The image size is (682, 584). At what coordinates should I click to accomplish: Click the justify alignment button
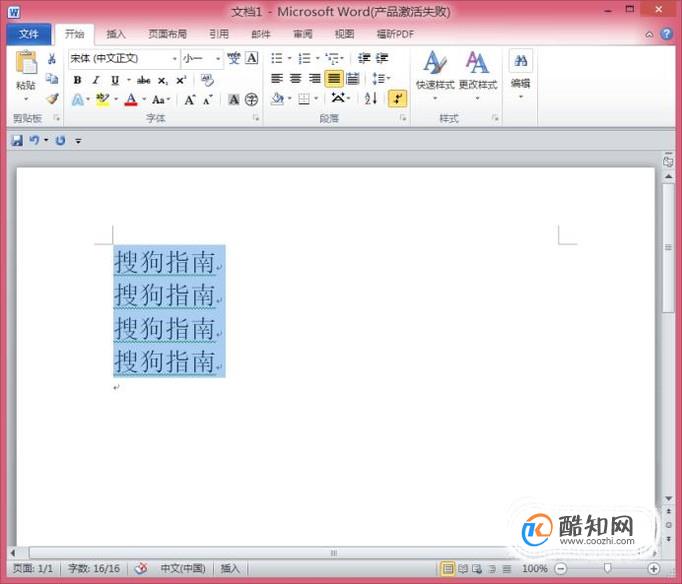point(334,79)
